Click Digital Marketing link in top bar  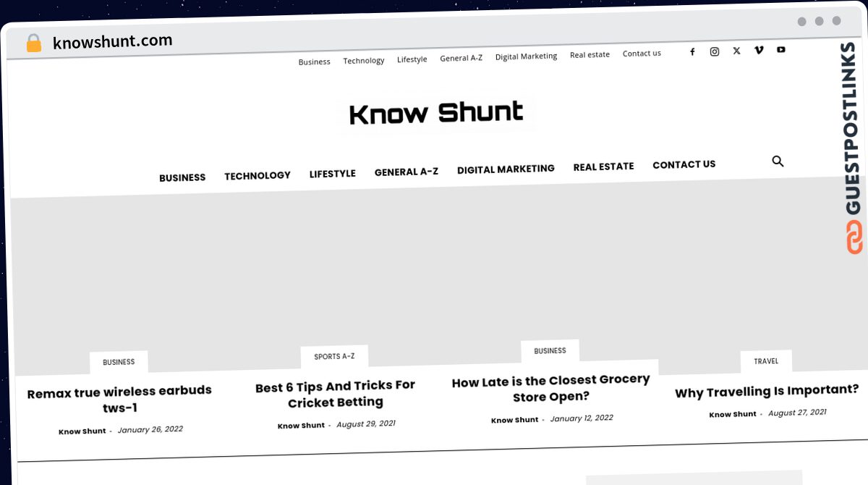tap(526, 56)
